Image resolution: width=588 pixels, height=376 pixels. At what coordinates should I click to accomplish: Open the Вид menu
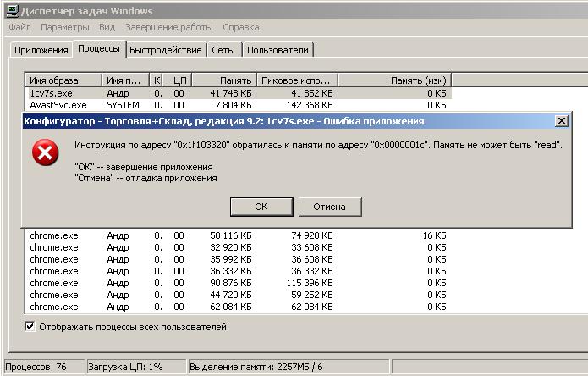point(107,27)
